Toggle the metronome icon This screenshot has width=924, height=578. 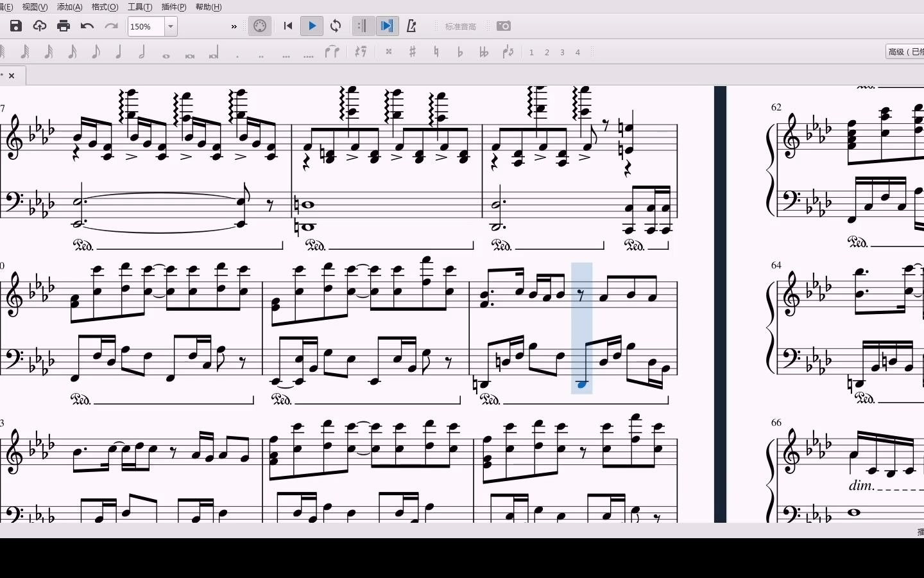click(x=411, y=26)
